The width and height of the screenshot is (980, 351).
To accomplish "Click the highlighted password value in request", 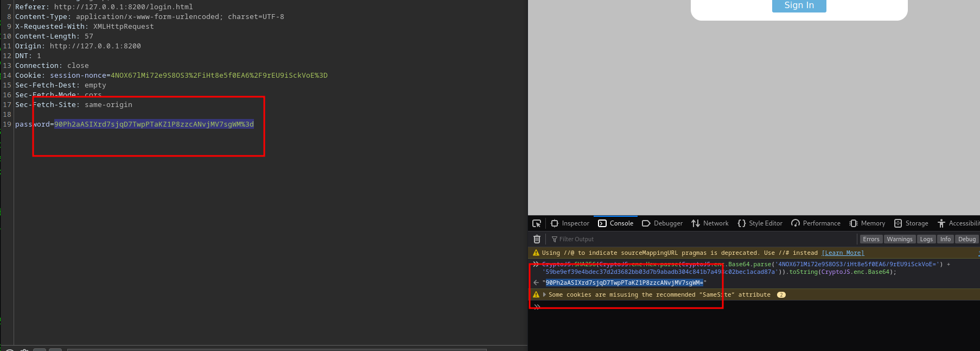I will tap(154, 124).
